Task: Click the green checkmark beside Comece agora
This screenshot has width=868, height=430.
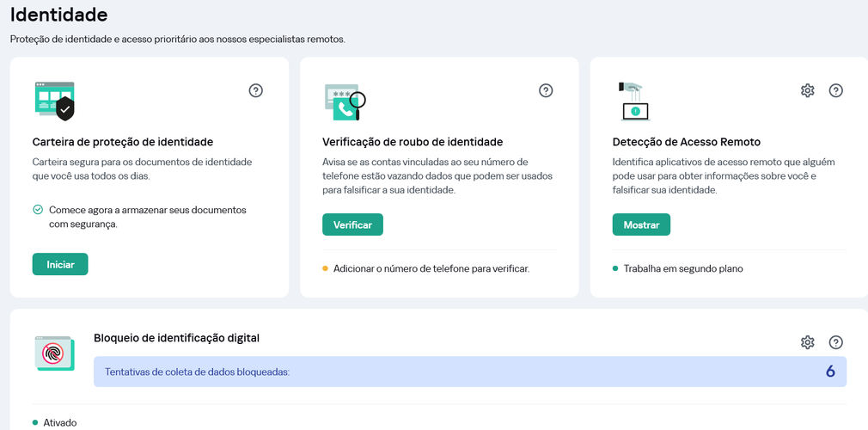Action: tap(38, 210)
